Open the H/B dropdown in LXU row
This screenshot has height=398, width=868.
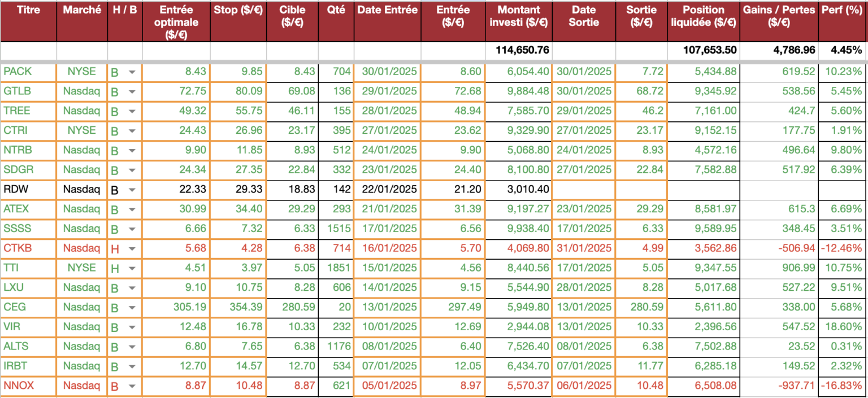[132, 287]
